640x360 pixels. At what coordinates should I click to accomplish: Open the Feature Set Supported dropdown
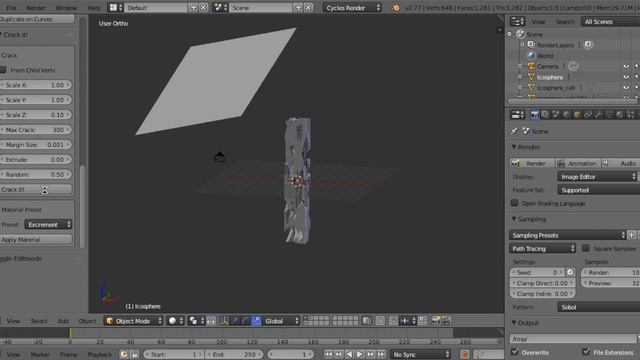(x=598, y=190)
